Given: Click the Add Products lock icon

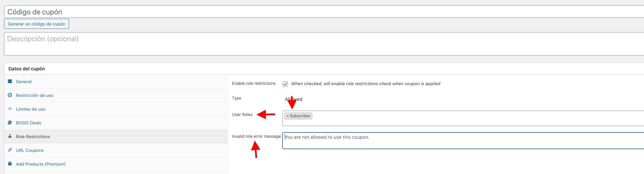Looking at the screenshot, I should click(10, 164).
